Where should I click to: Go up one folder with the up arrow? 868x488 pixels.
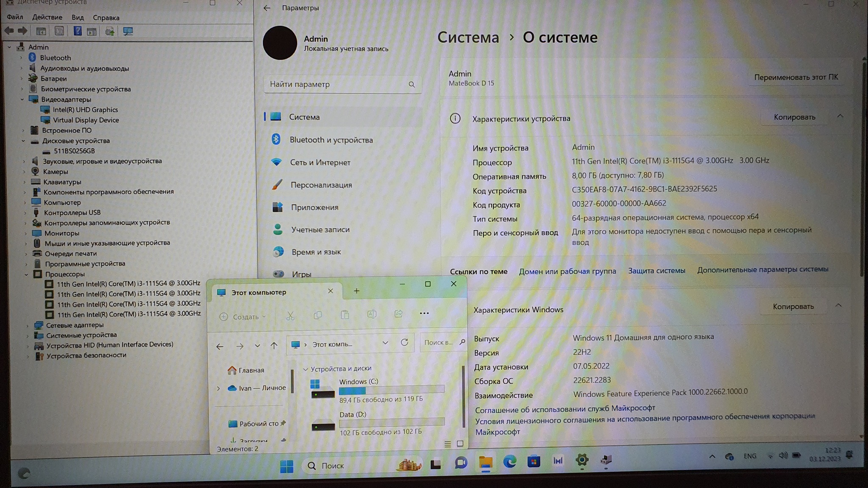pyautogui.click(x=274, y=346)
